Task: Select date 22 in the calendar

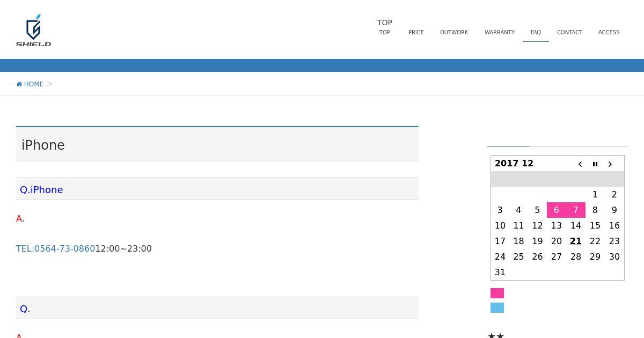Action: (595, 241)
